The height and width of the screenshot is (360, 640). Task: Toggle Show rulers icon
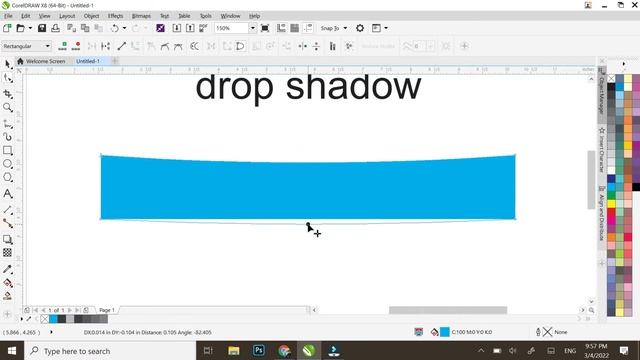(x=281, y=28)
